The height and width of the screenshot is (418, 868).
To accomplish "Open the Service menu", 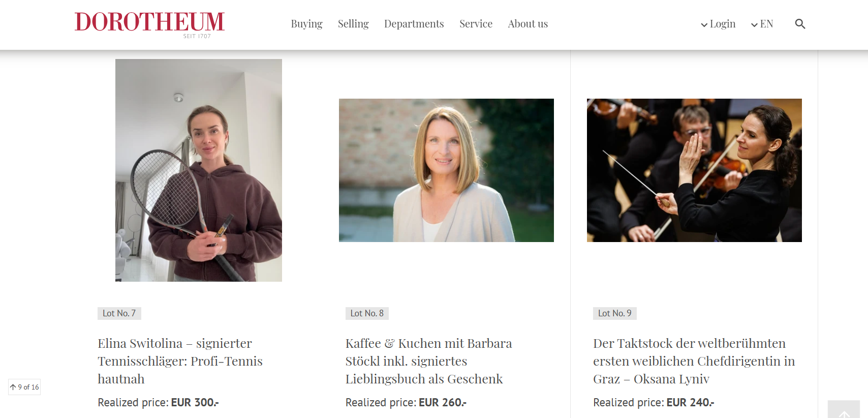I will [x=476, y=24].
